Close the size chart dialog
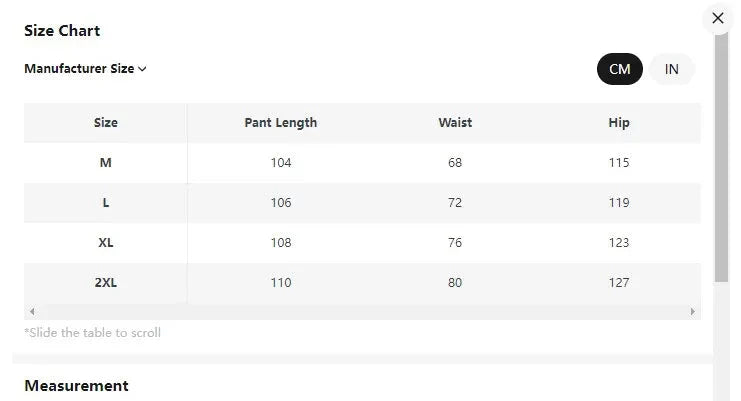The image size is (741, 401). (717, 18)
